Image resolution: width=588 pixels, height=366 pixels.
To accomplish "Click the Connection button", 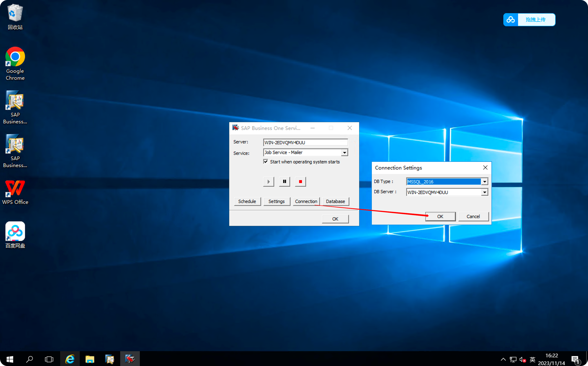I will click(x=306, y=201).
